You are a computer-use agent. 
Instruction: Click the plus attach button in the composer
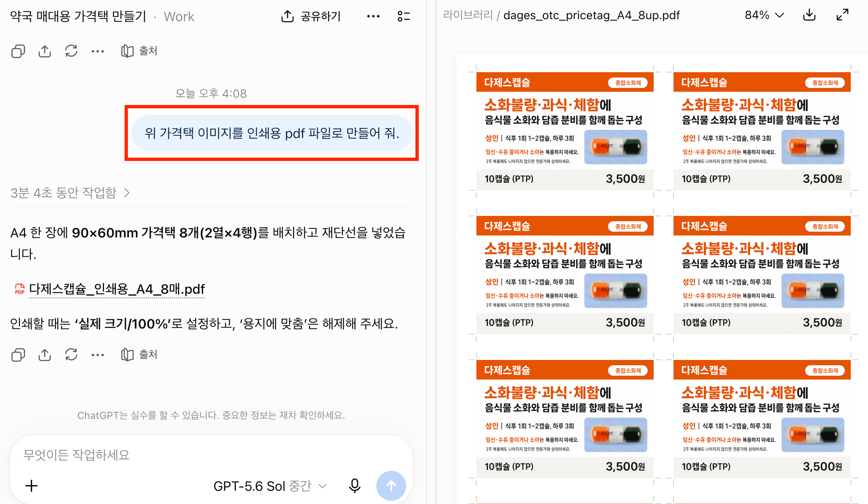pos(31,486)
